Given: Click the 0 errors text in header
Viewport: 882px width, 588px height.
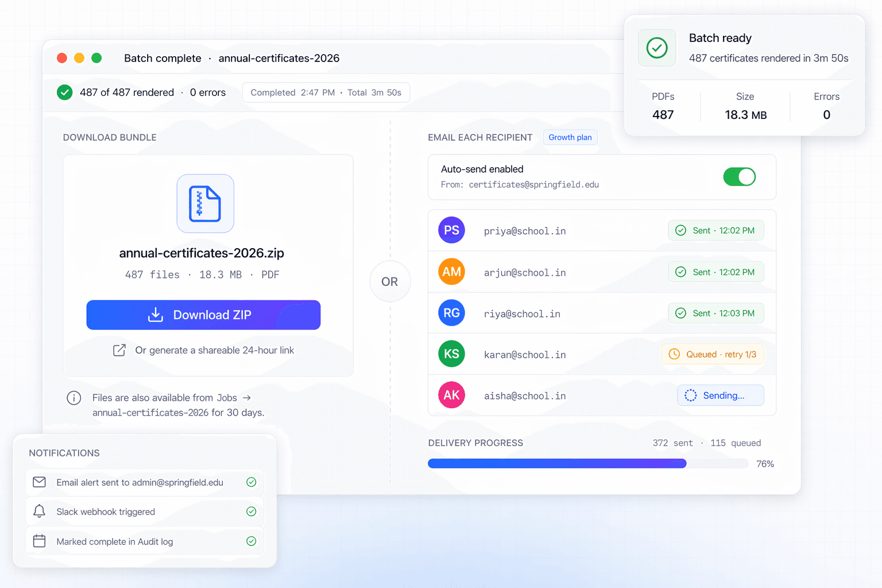Looking at the screenshot, I should point(208,92).
